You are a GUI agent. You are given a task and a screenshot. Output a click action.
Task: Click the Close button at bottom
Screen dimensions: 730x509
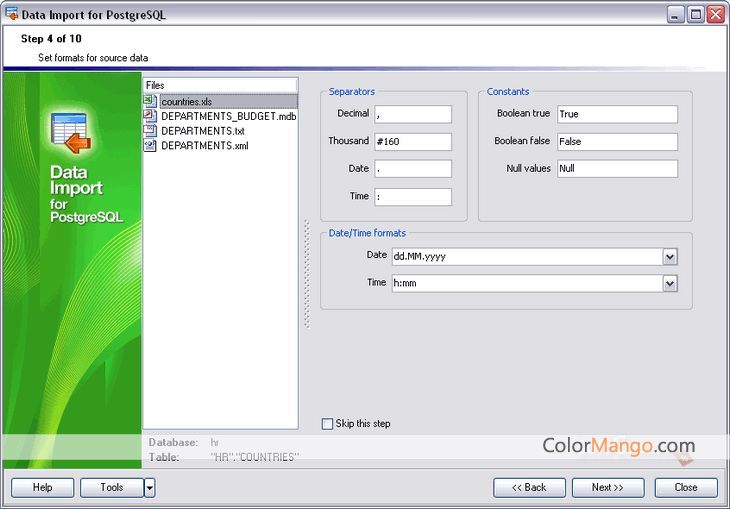(686, 488)
